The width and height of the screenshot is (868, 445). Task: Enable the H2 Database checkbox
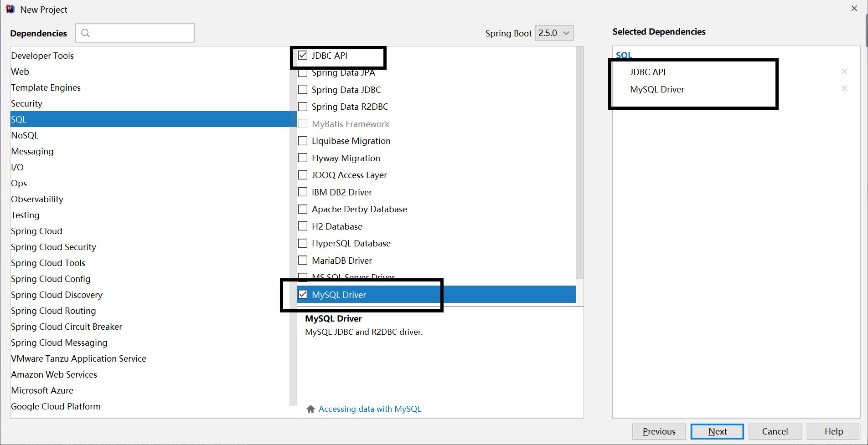coord(303,226)
